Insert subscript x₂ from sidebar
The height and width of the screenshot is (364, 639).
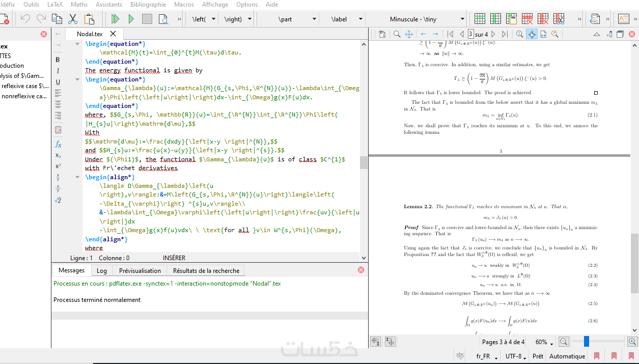(x=58, y=155)
